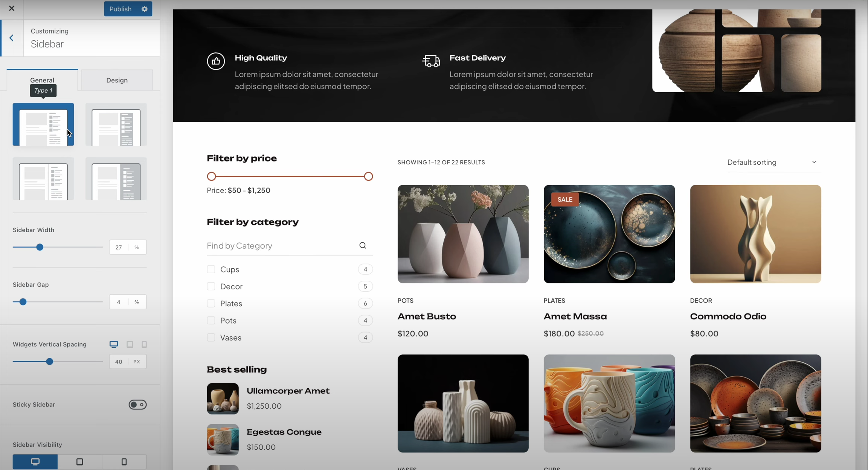Open Sidebar Width unit selector
The image size is (868, 470).
pos(137,247)
